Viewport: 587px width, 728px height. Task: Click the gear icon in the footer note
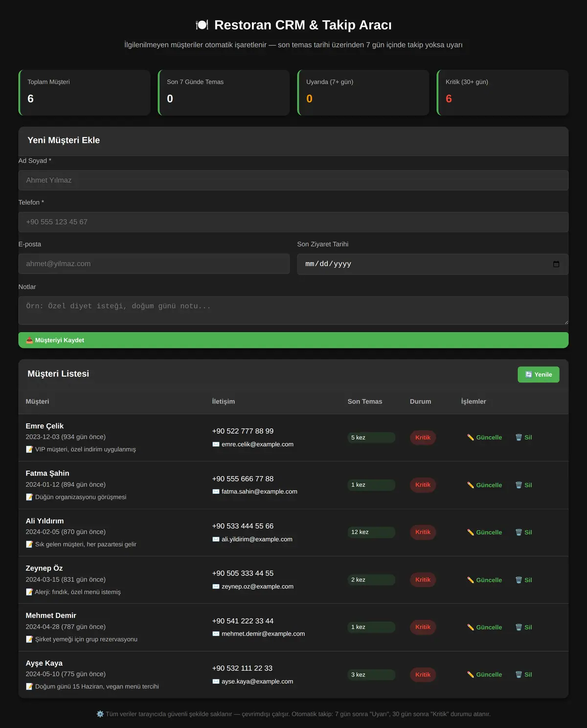click(100, 714)
